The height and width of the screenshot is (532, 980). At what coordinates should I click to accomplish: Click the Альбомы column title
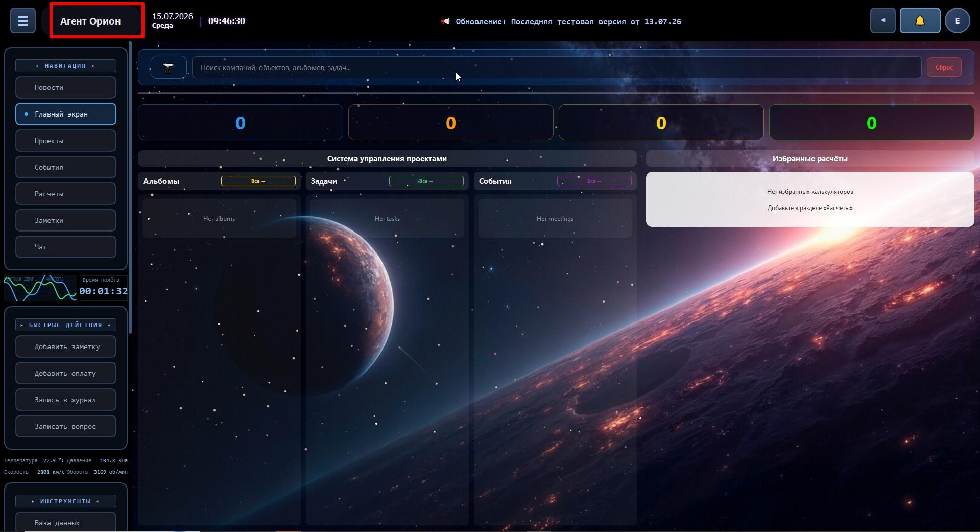tap(161, 181)
